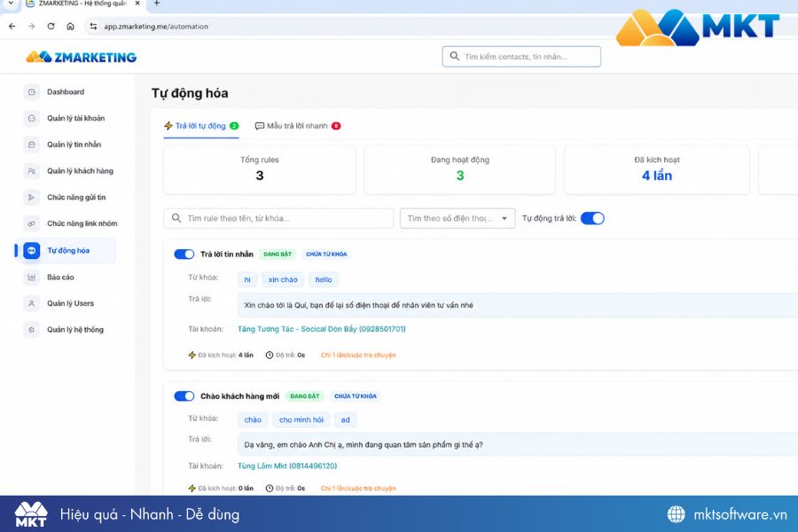Image resolution: width=798 pixels, height=532 pixels.
Task: Disable the Trả lời tin nhắn rule
Action: [x=184, y=254]
